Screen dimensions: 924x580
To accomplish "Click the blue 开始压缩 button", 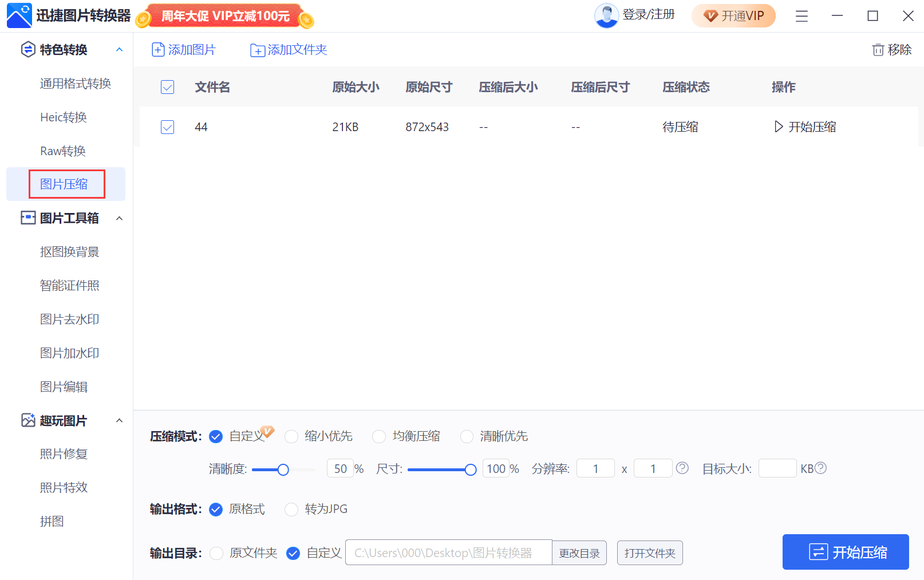I will 846,552.
